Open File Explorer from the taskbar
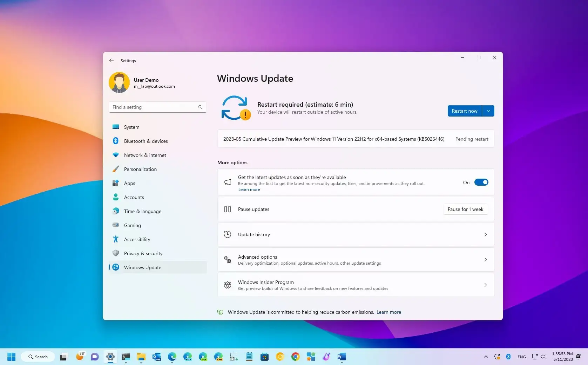588x365 pixels. coord(141,357)
